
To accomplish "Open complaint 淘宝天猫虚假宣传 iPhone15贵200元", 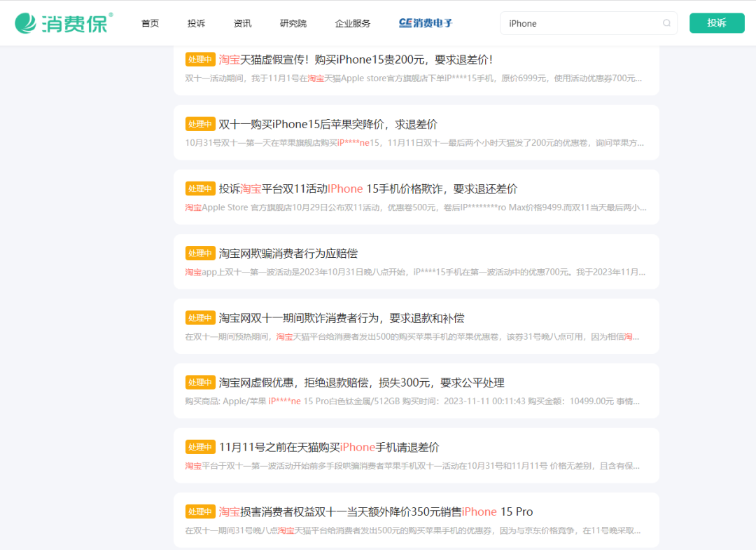I will [x=356, y=60].
